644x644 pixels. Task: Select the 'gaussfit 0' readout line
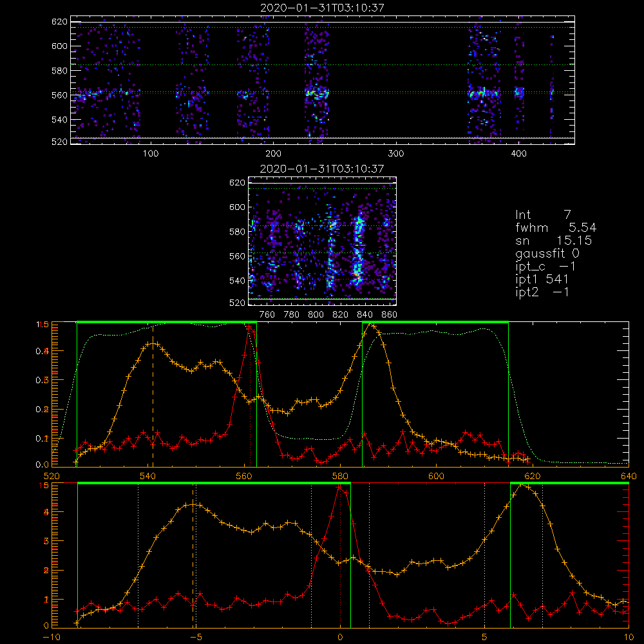[x=547, y=253]
